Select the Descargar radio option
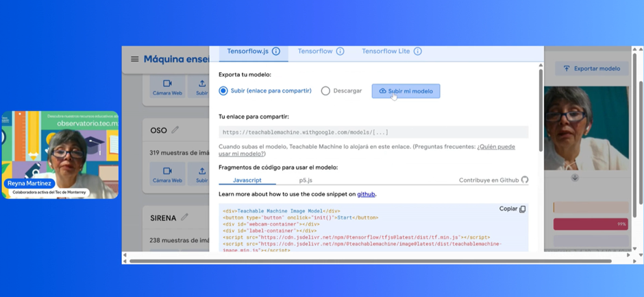The image size is (644, 297). click(325, 91)
